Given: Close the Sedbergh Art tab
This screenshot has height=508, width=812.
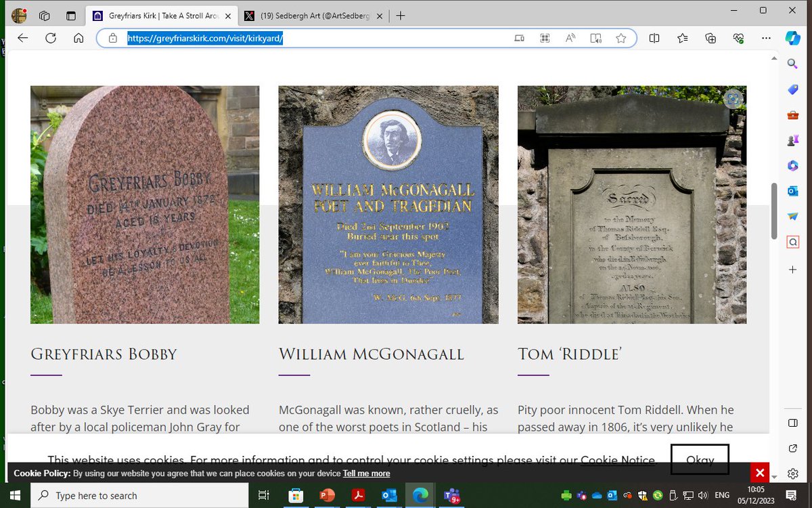Looking at the screenshot, I should pos(379,16).
